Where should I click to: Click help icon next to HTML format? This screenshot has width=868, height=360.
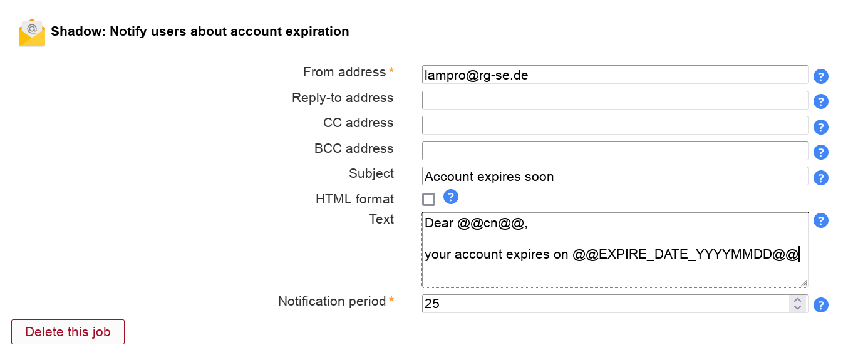451,197
